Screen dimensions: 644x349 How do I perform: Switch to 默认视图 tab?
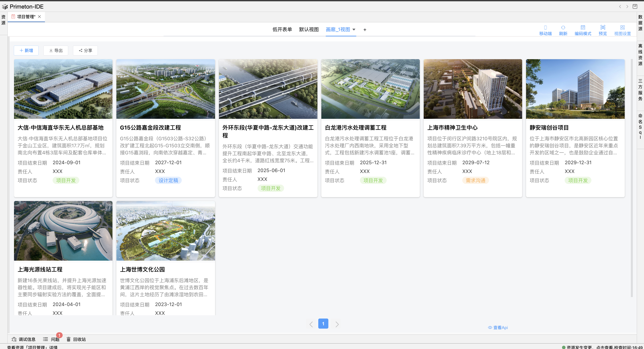[309, 30]
